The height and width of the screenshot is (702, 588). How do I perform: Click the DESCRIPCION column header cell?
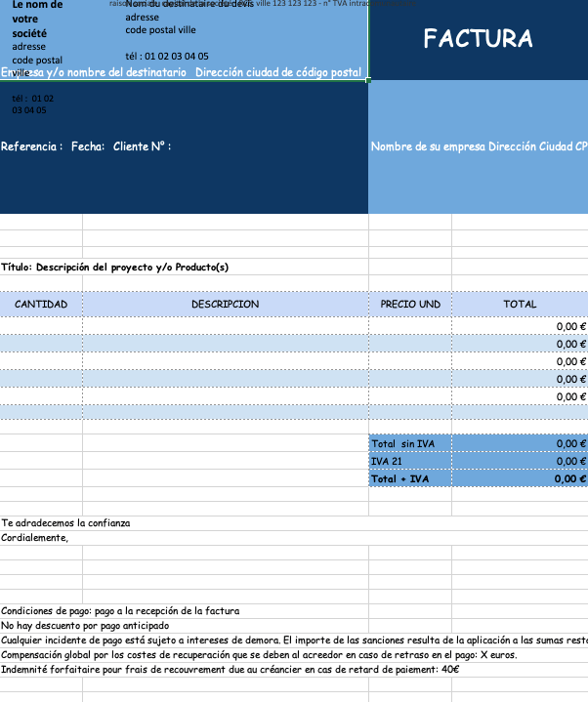pos(226,305)
